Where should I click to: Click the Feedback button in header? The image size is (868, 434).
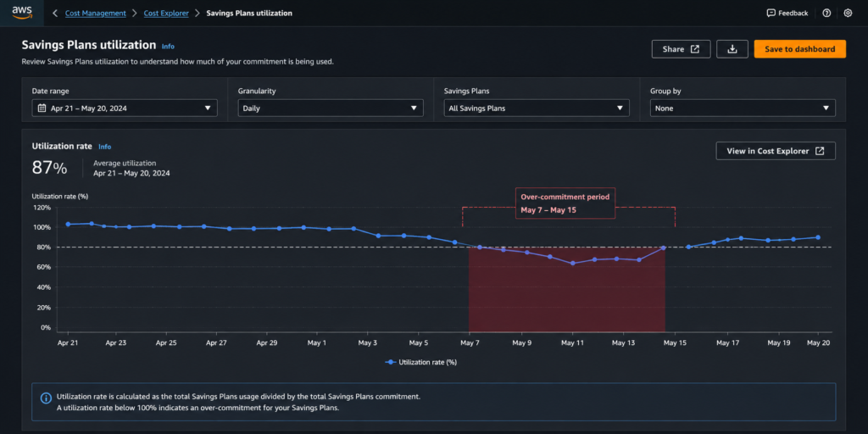click(x=787, y=13)
